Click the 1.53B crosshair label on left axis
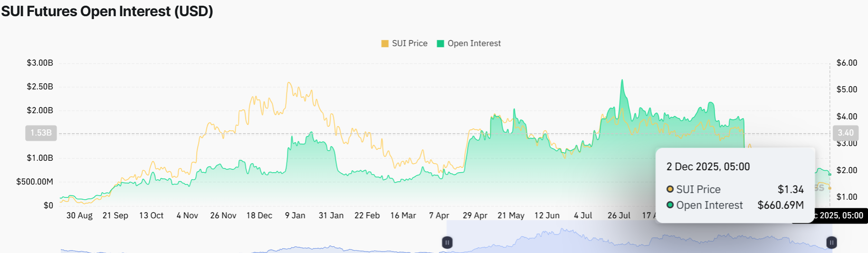Screen dimensions: 868x253 tap(41, 133)
